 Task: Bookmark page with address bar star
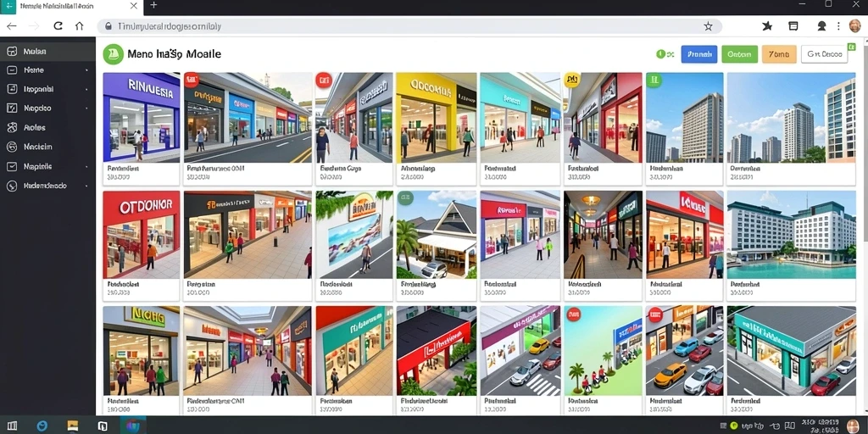pos(708,26)
